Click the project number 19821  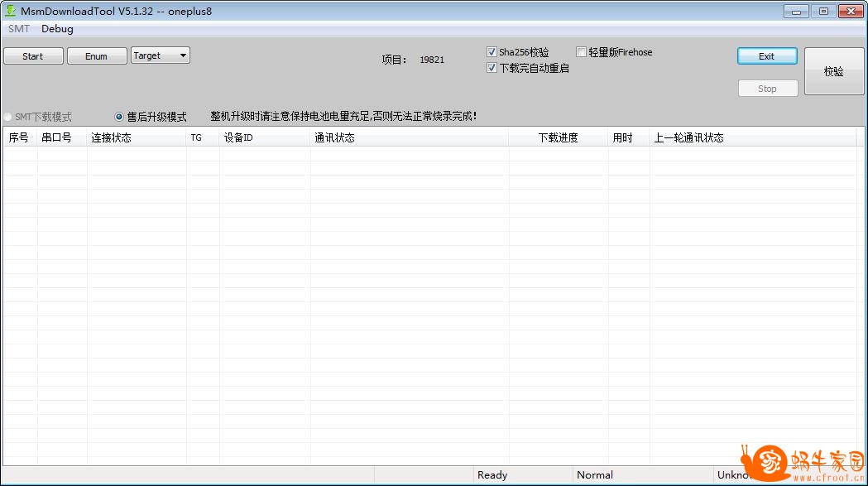click(x=432, y=60)
